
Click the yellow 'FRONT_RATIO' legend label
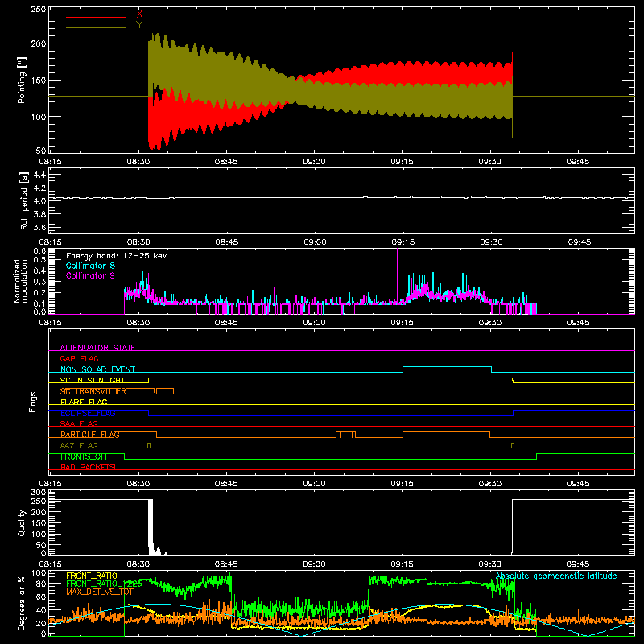coord(92,576)
